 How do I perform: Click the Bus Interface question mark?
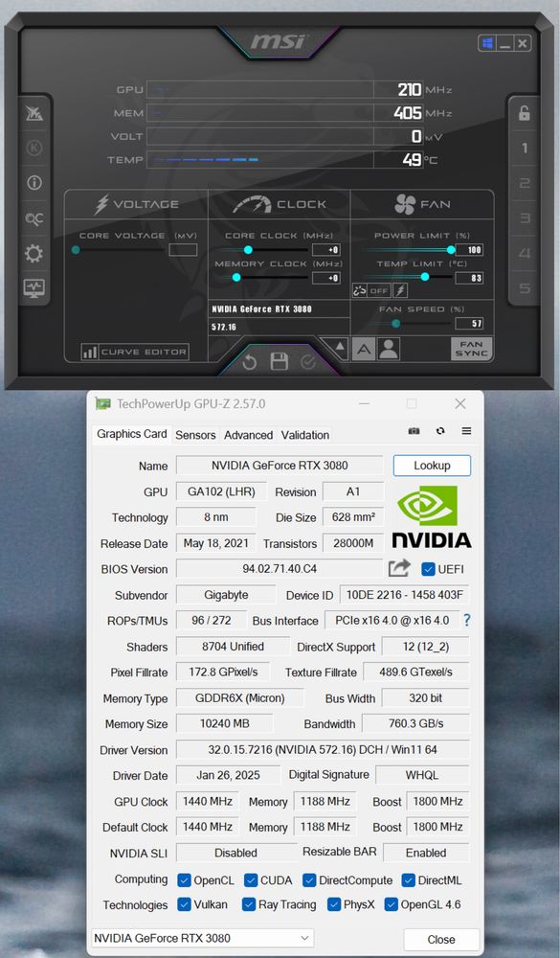[466, 620]
